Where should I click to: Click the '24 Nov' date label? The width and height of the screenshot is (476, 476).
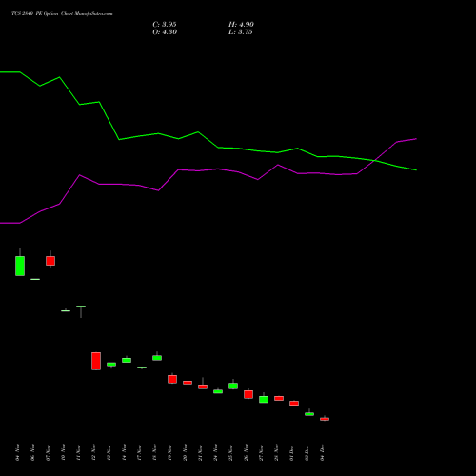pyautogui.click(x=215, y=452)
